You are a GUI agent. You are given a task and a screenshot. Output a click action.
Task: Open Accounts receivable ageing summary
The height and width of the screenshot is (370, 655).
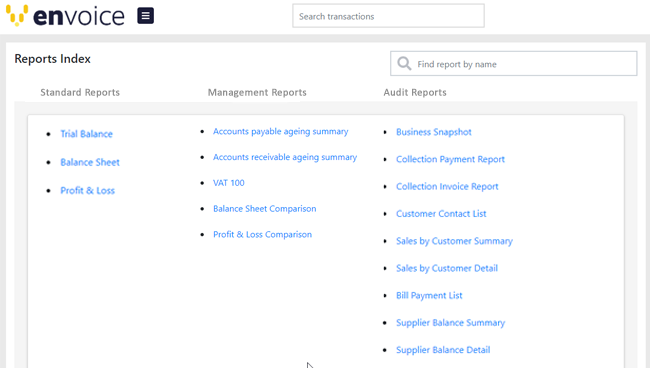pyautogui.click(x=285, y=157)
